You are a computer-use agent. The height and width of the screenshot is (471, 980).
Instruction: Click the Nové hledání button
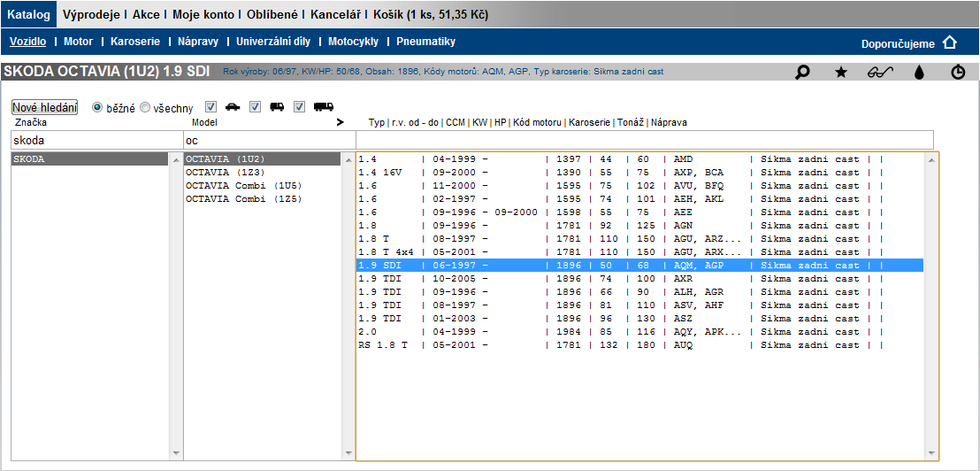pyautogui.click(x=44, y=107)
